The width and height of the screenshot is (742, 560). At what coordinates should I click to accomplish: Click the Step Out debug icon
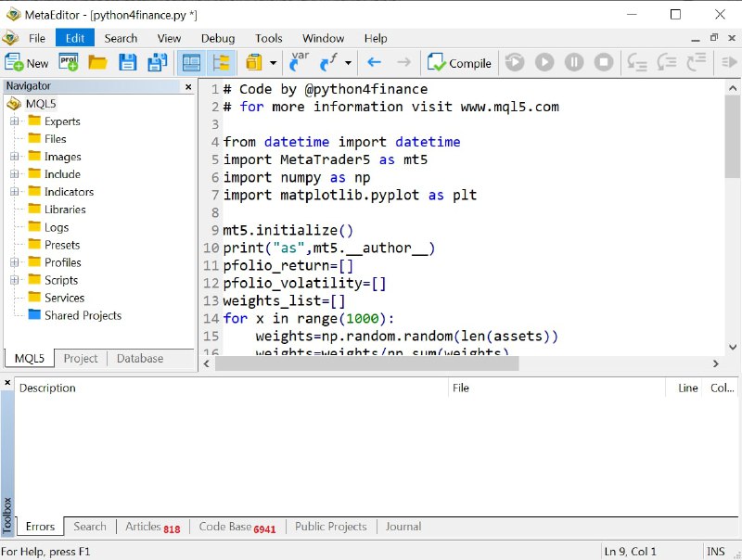(697, 62)
